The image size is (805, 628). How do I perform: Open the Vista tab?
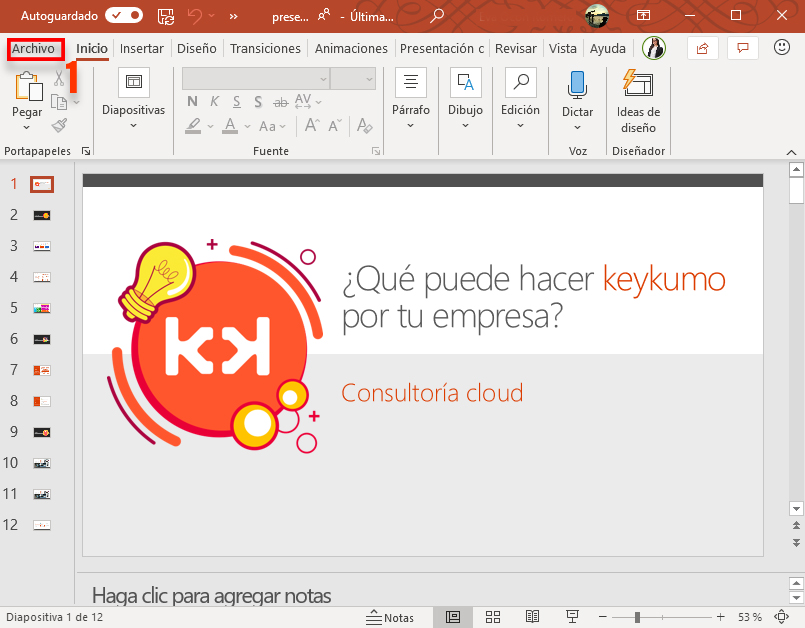[563, 49]
